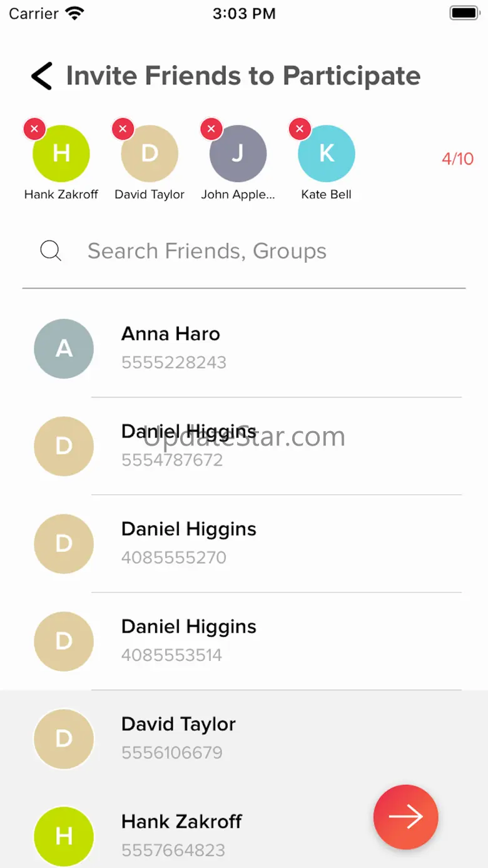Select Anna Haro's avatar in contact list
The image size is (488, 868).
tap(64, 349)
